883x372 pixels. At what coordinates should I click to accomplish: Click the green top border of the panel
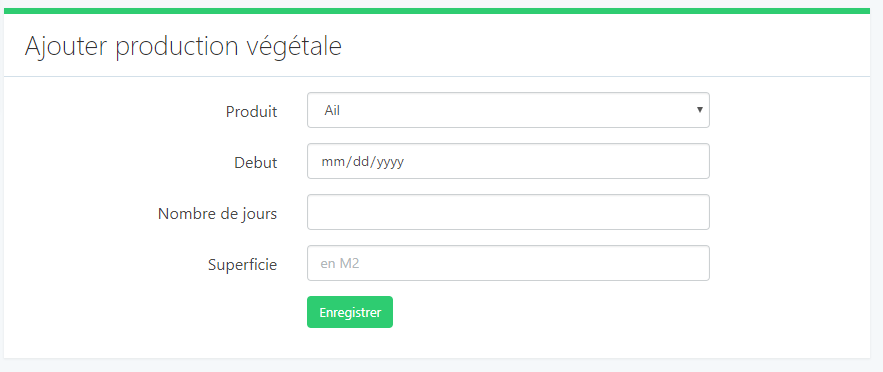pyautogui.click(x=437, y=11)
